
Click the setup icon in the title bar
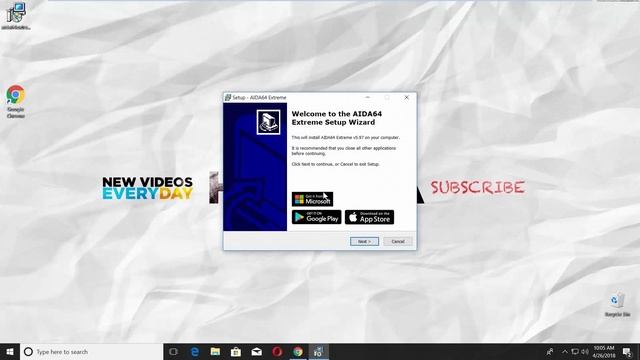pyautogui.click(x=228, y=97)
